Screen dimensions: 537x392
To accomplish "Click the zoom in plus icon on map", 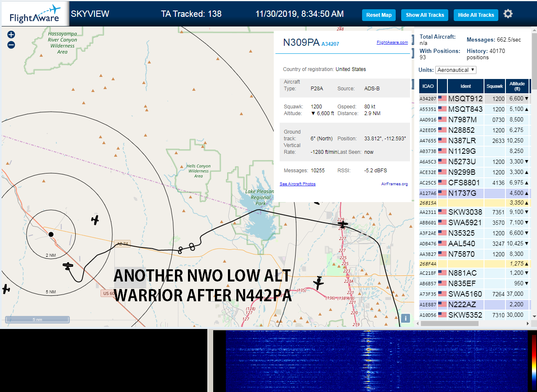I will click(x=11, y=34).
